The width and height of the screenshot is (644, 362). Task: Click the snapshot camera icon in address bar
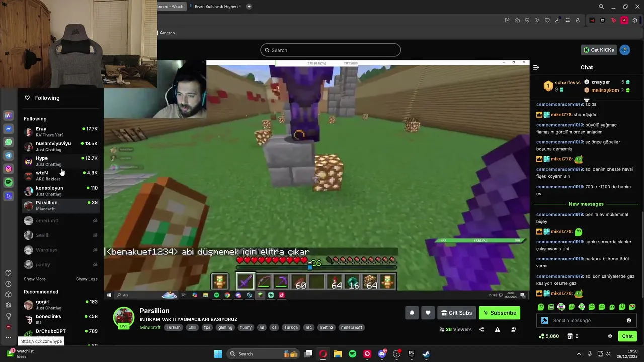click(x=517, y=20)
